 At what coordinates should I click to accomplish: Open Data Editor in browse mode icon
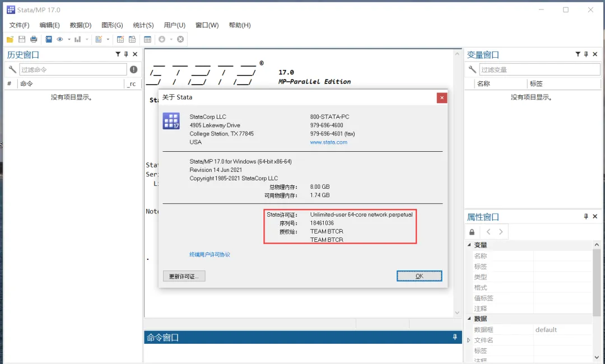tap(132, 39)
